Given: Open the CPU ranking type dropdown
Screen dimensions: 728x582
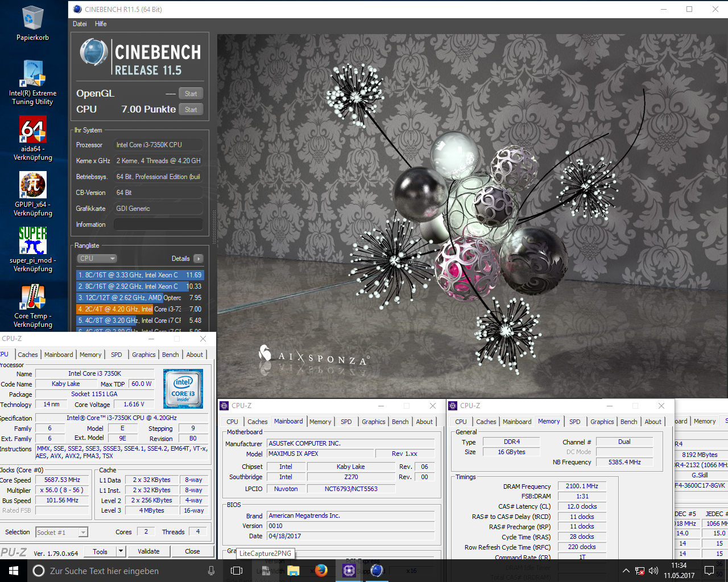Looking at the screenshot, I should point(97,259).
